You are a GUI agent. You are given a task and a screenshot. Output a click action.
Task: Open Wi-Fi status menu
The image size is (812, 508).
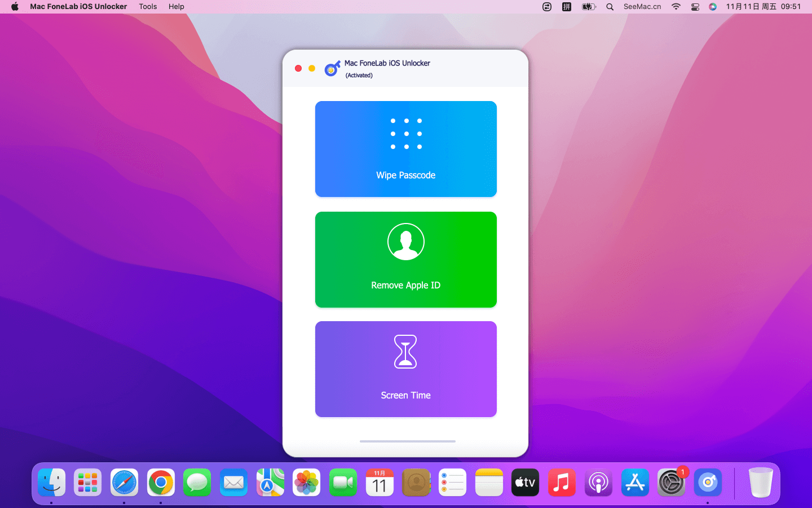pos(676,7)
